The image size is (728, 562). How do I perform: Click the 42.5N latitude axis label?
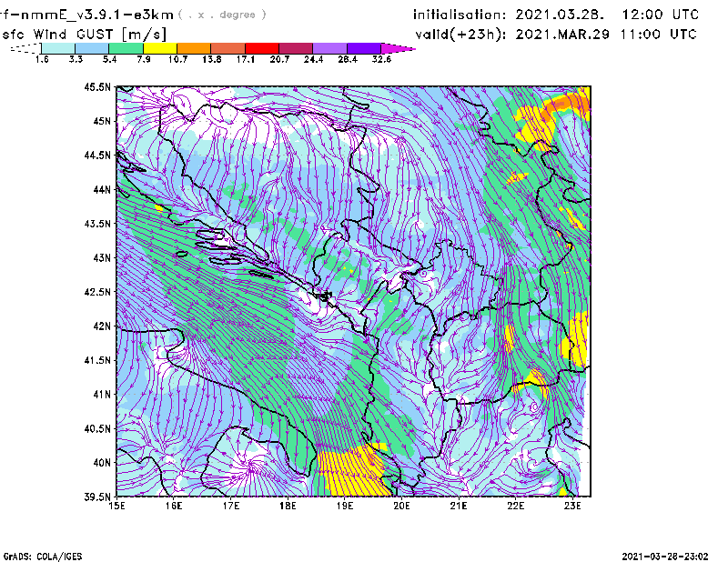click(x=97, y=292)
